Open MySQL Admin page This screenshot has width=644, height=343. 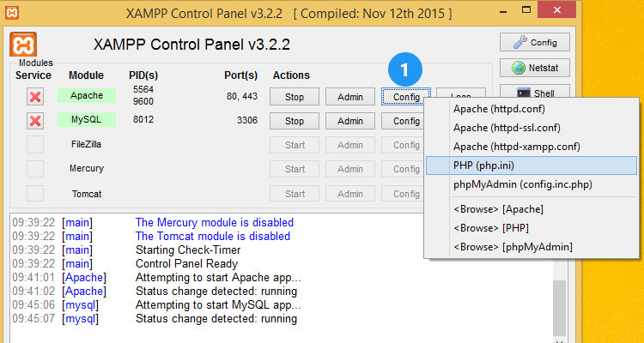coord(350,121)
